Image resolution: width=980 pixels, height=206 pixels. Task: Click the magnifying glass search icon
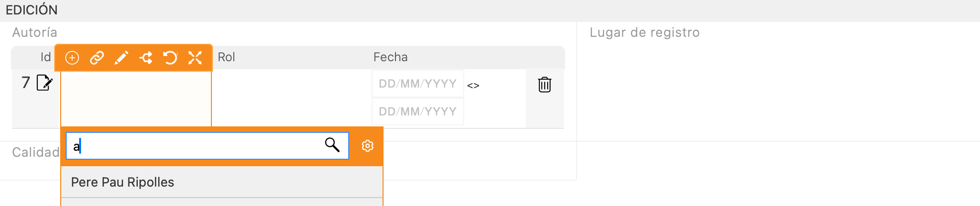(332, 145)
